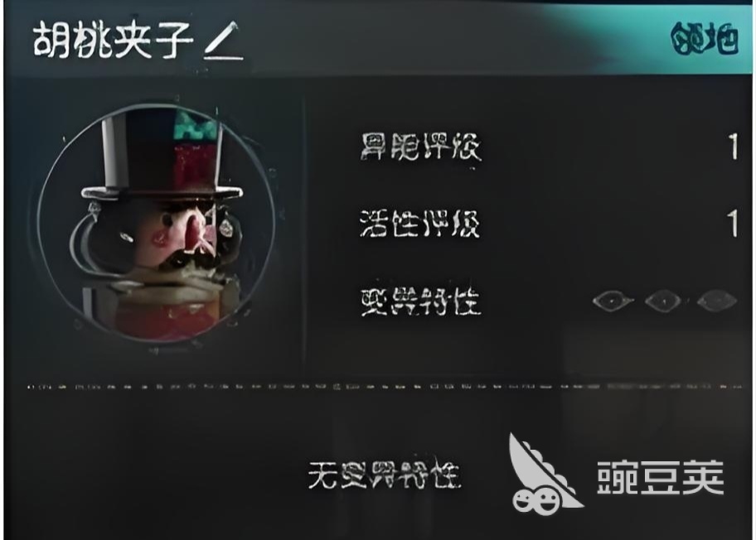Select the 领地 tag in header
This screenshot has width=756, height=540.
(705, 38)
